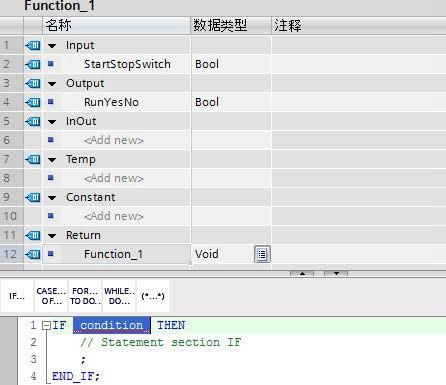Click blue square marker in row 8
Viewport: 446px width, 385px height.
pyautogui.click(x=51, y=177)
